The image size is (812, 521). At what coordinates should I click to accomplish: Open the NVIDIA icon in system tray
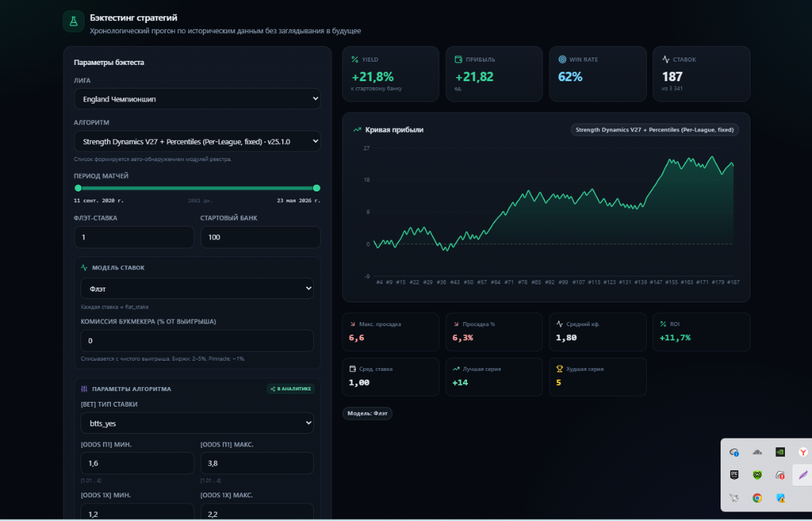pyautogui.click(x=780, y=451)
